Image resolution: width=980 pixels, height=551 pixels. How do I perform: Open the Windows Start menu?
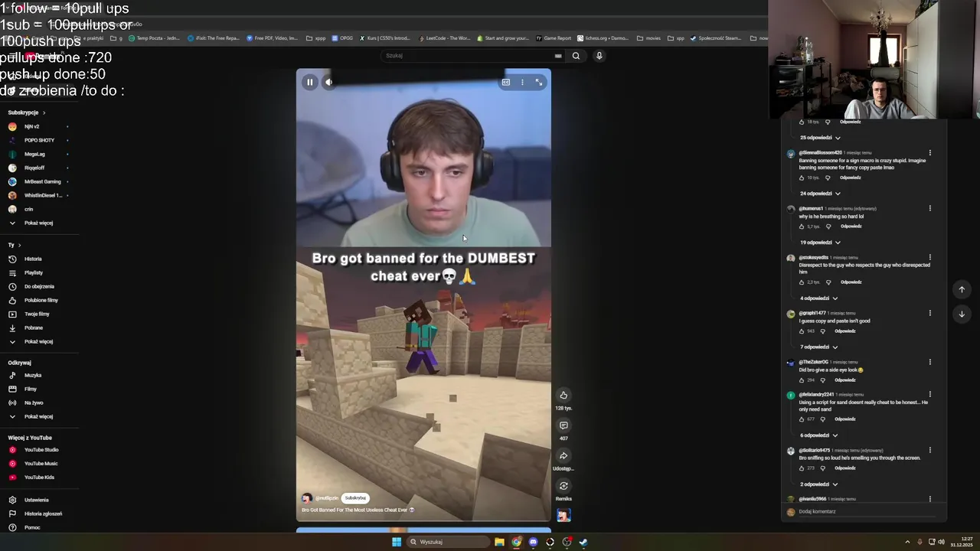coord(397,542)
